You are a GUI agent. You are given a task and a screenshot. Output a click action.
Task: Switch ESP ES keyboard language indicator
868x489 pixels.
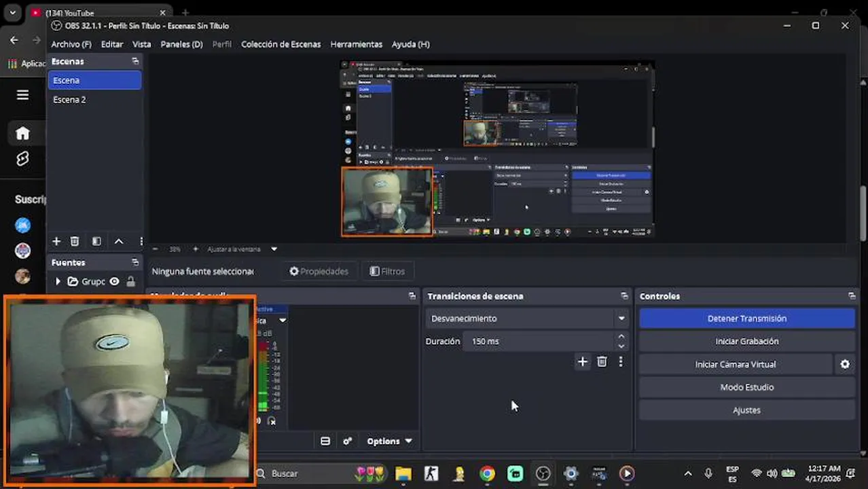point(732,473)
